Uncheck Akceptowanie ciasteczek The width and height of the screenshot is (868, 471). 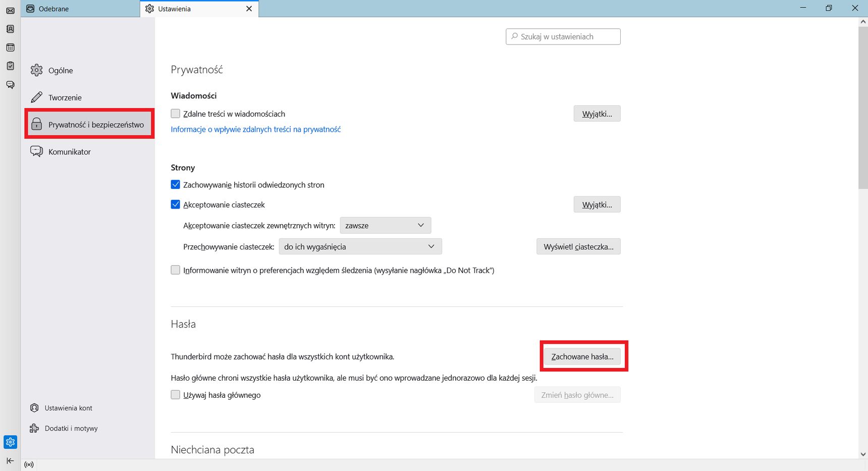click(175, 204)
